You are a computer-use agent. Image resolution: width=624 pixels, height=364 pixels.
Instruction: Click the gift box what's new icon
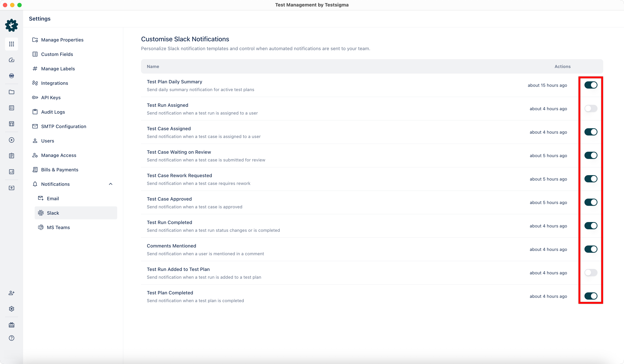tap(11, 325)
